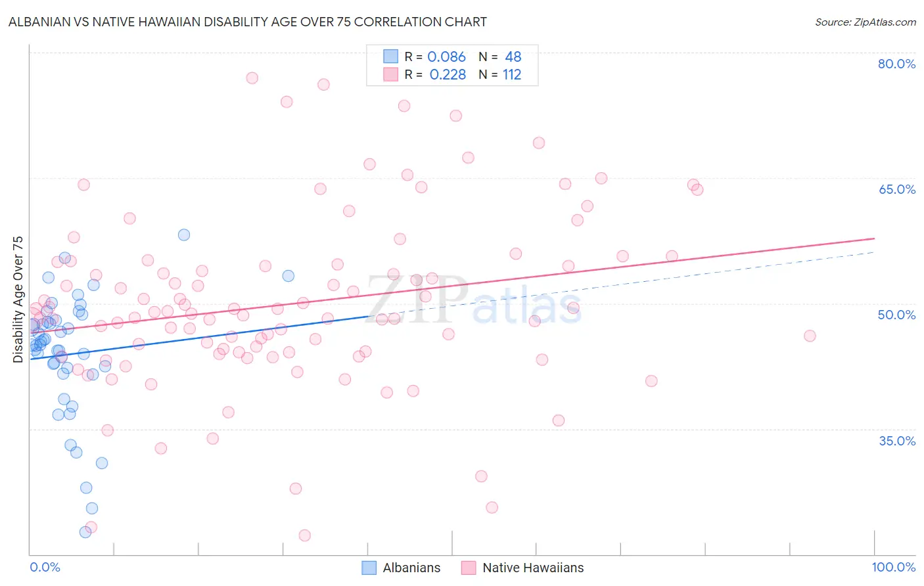The image size is (924, 586).
Task: Click the Albanians blue legend swatch
Action: coord(369,568)
